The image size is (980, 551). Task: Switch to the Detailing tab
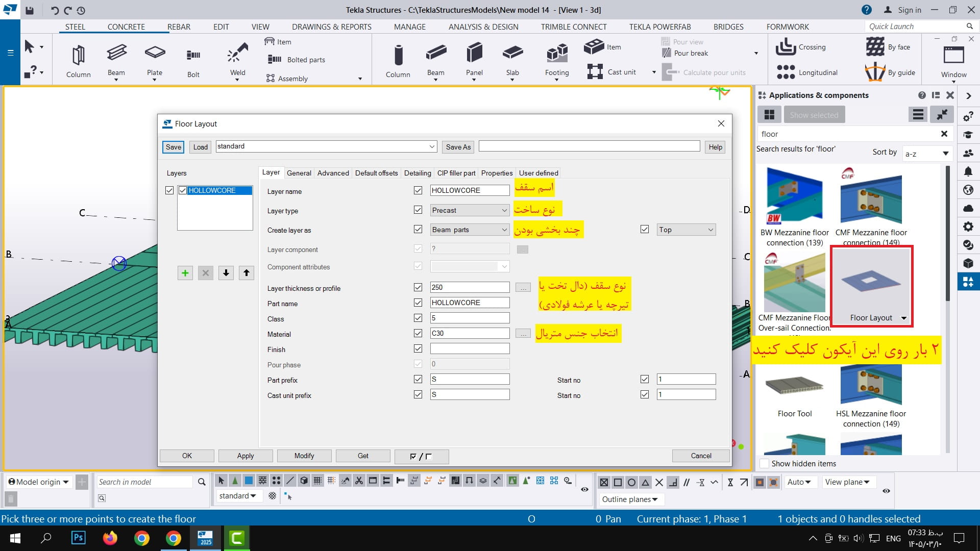(418, 173)
